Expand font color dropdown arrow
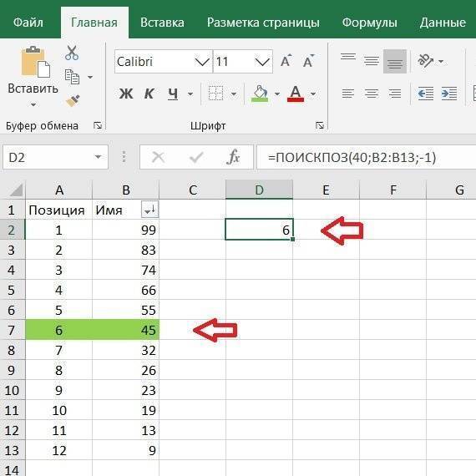 tap(313, 94)
